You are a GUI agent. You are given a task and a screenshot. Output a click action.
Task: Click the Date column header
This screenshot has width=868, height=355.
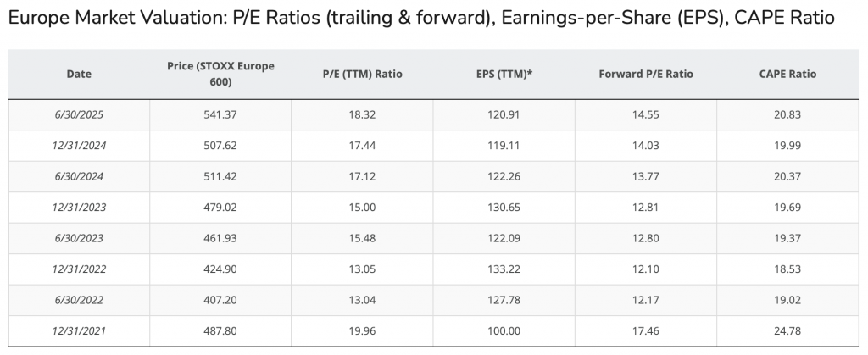click(79, 74)
